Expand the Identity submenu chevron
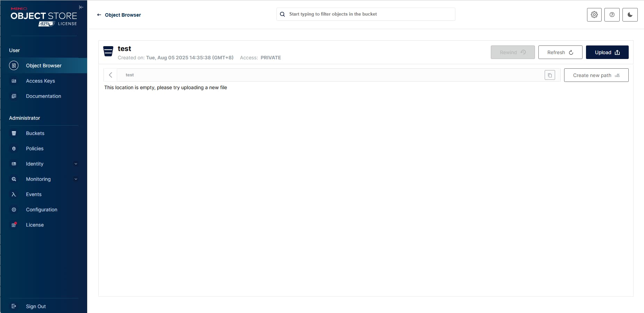This screenshot has width=644, height=313. 76,164
